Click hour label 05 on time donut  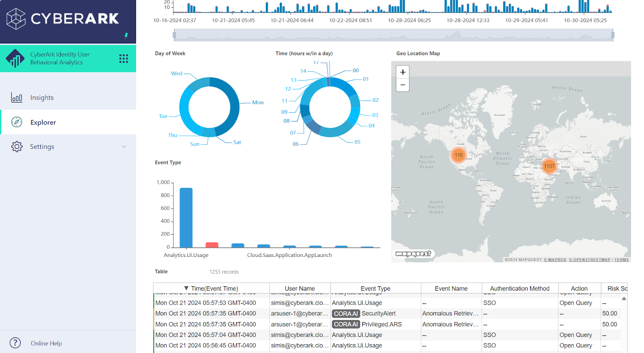coord(357,142)
